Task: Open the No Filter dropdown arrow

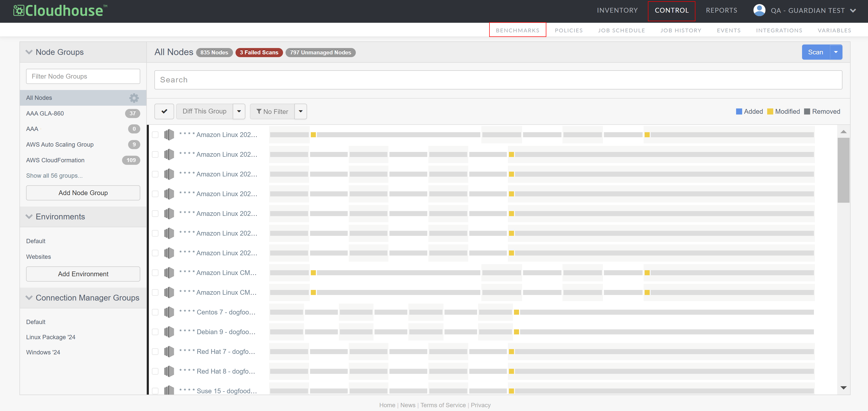Action: [300, 111]
